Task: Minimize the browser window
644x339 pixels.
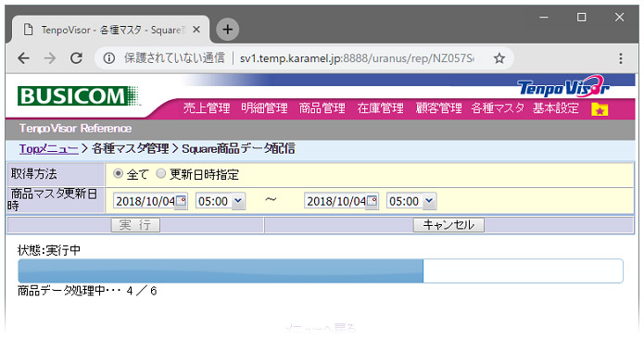Action: coord(544,18)
